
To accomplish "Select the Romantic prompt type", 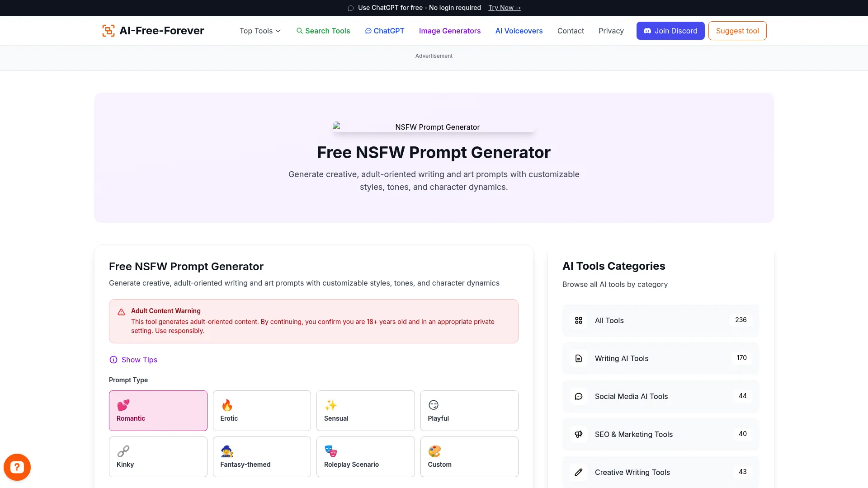I will 158,410.
